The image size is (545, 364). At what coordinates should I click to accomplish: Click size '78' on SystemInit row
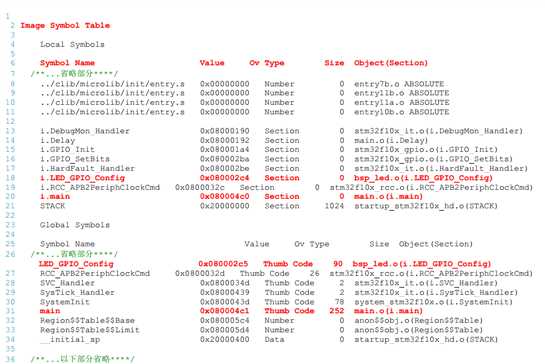click(339, 302)
